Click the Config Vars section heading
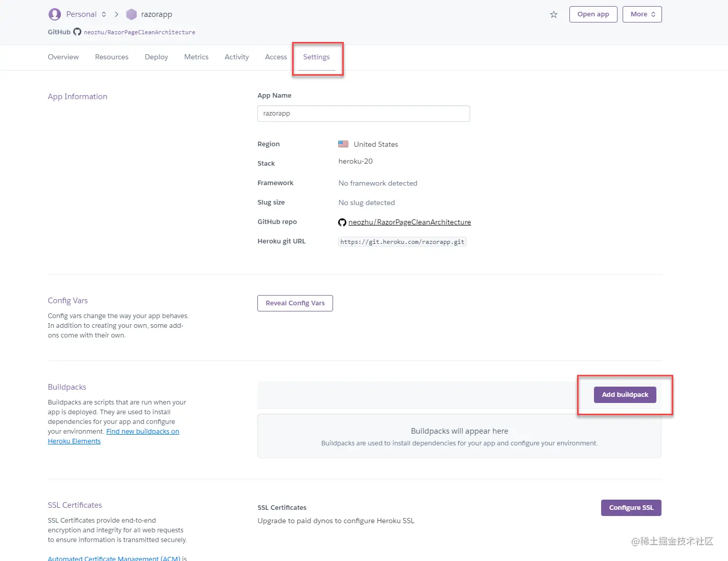Image resolution: width=728 pixels, height=561 pixels. [x=68, y=301]
